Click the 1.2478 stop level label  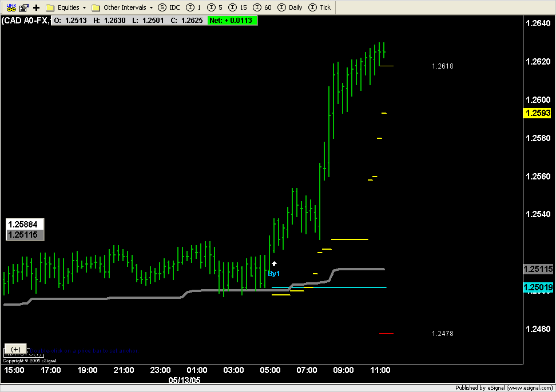(443, 334)
